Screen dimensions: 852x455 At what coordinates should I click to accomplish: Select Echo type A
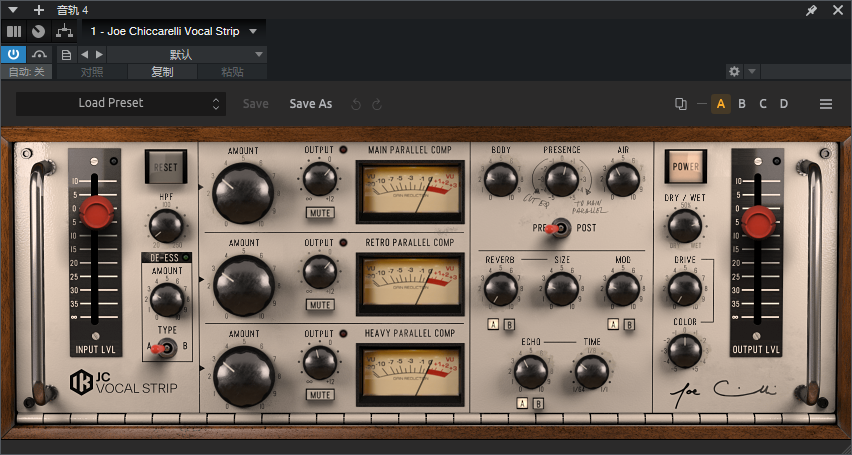coord(523,403)
